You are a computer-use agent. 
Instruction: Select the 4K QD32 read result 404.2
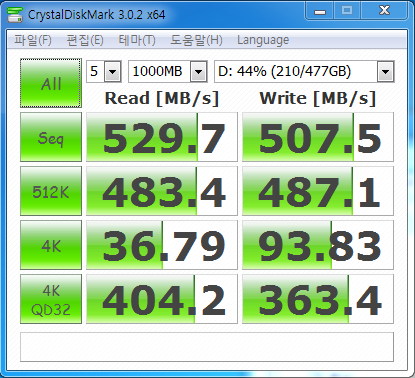(x=162, y=299)
